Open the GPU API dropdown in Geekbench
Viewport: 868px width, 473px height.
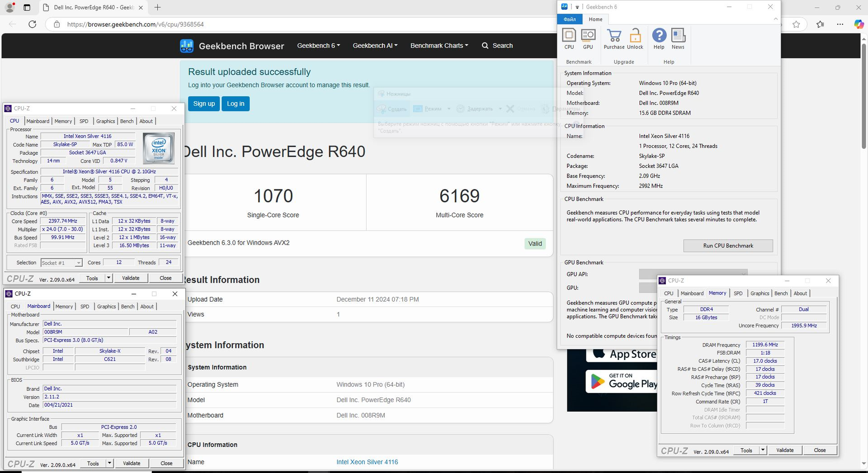tap(693, 274)
